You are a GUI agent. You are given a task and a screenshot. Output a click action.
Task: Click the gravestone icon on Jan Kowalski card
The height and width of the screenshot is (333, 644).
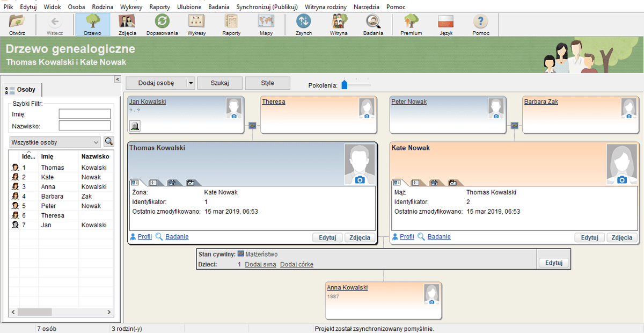pos(135,126)
